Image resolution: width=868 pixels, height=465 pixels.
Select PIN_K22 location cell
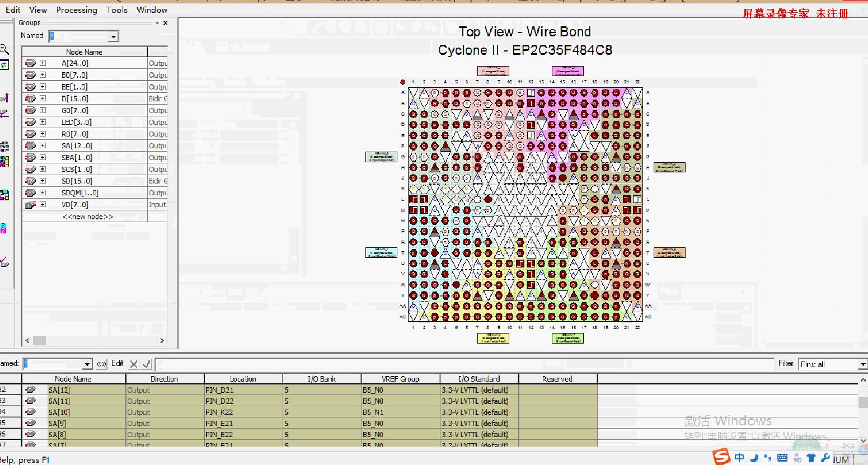point(243,412)
